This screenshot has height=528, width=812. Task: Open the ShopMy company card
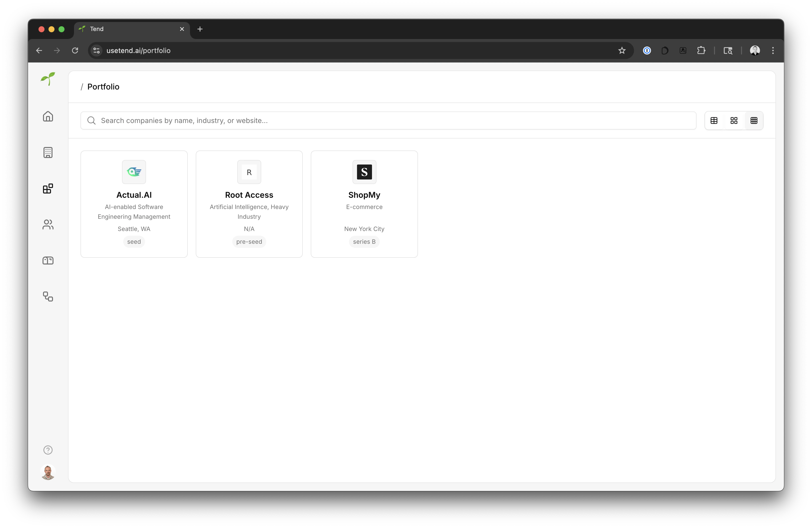[x=364, y=204]
